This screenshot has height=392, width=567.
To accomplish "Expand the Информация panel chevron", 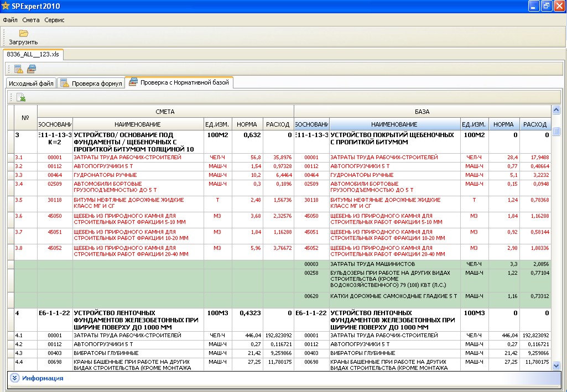I will pos(15,378).
